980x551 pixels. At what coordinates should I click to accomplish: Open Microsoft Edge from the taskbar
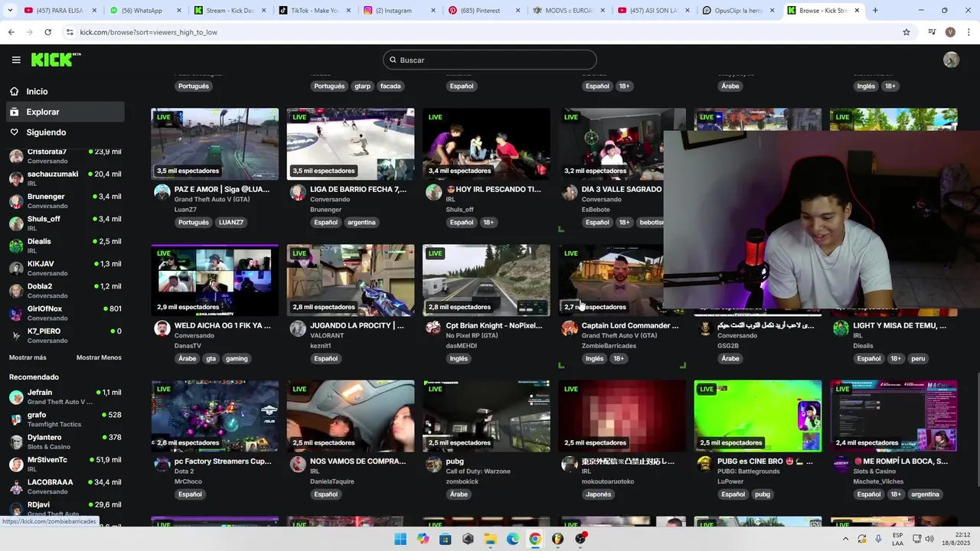pos(512,539)
